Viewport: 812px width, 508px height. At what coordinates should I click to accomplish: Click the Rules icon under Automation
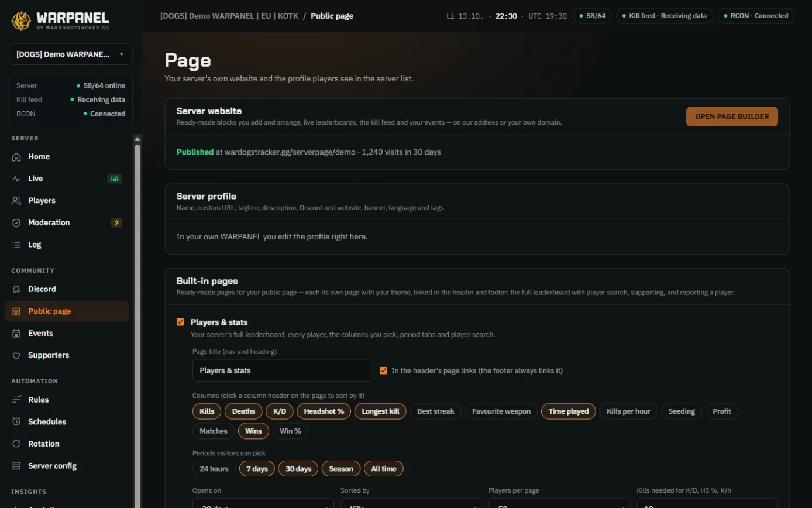click(16, 400)
